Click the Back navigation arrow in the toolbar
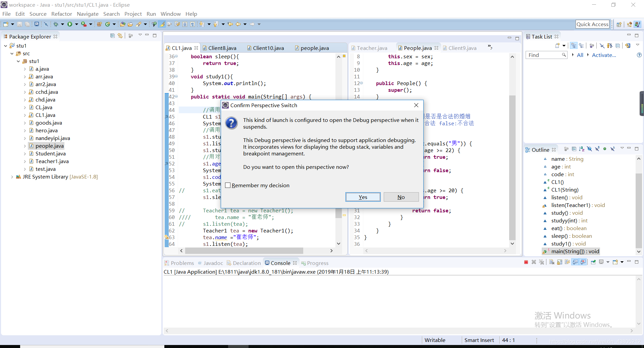644x348 pixels. tap(238, 24)
